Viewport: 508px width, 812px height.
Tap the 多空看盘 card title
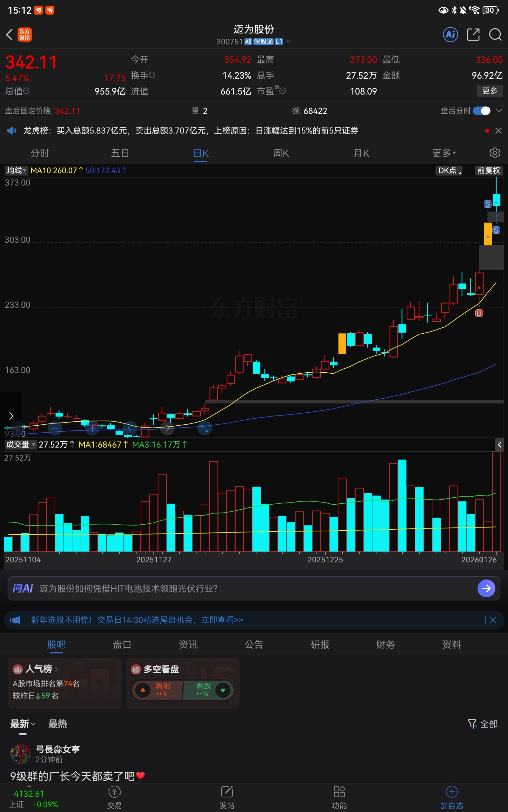point(161,669)
